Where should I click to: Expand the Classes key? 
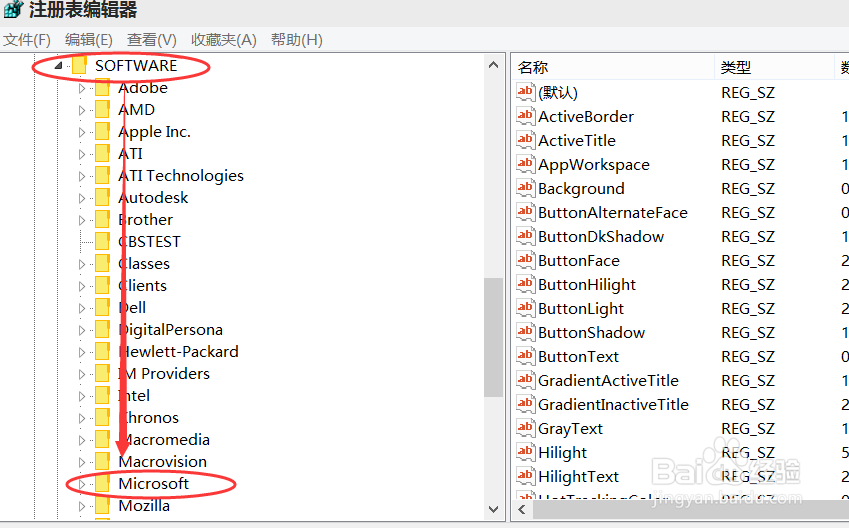point(82,264)
